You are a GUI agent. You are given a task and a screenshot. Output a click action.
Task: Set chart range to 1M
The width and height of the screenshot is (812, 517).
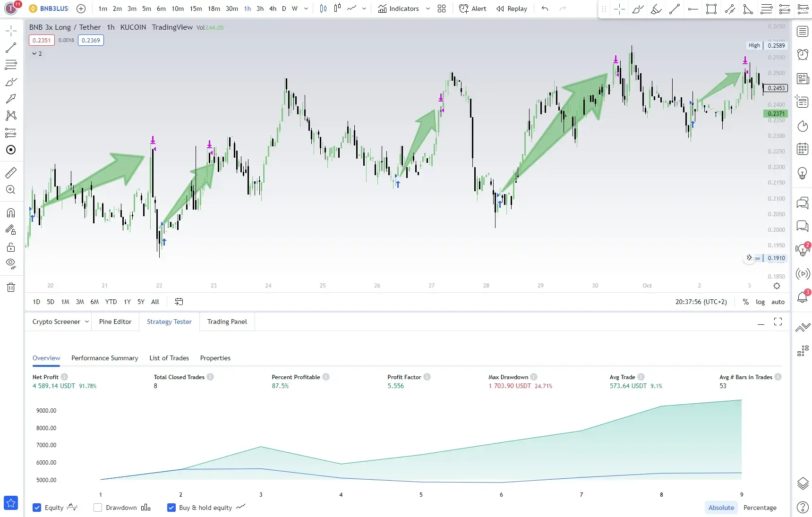coord(65,302)
